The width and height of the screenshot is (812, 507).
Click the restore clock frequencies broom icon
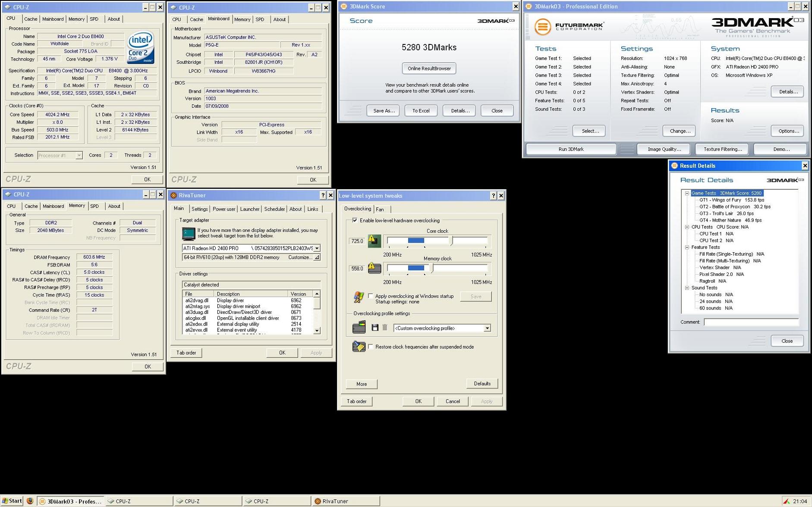[359, 346]
